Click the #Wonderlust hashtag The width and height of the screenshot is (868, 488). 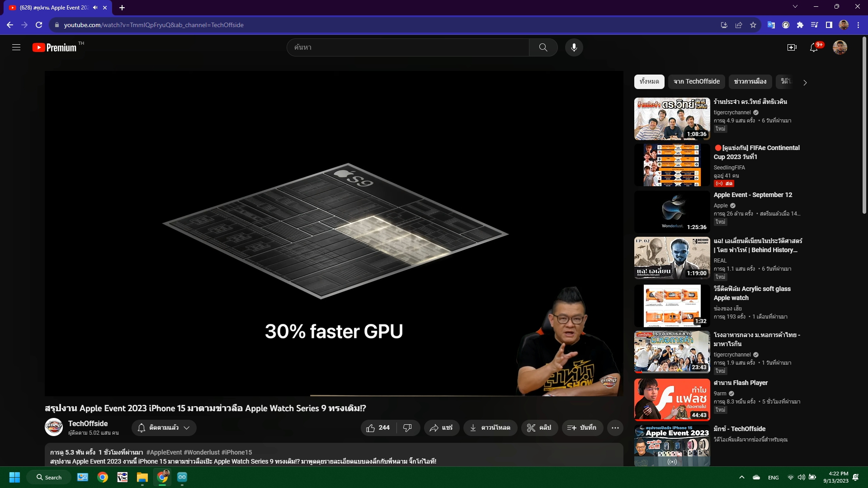[x=202, y=452]
